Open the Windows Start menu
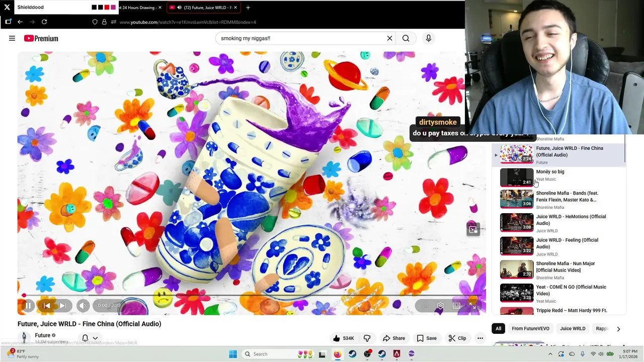 click(x=232, y=354)
